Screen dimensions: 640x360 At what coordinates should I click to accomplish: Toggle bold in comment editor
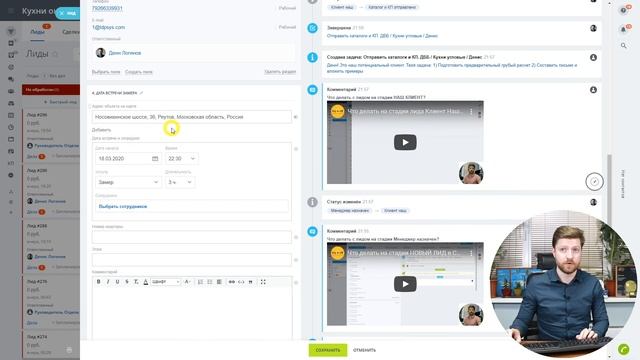[x=98, y=282]
